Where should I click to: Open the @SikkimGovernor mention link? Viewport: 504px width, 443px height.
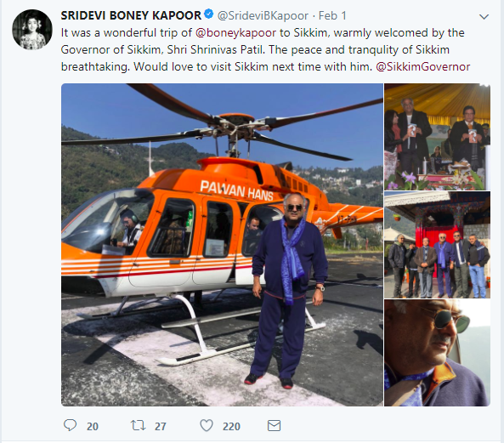point(423,67)
